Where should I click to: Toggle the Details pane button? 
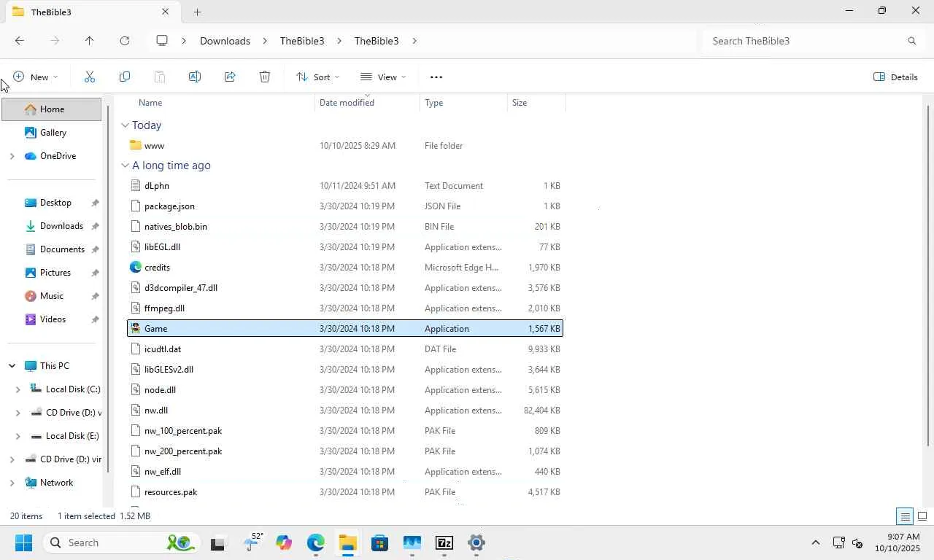pyautogui.click(x=896, y=77)
